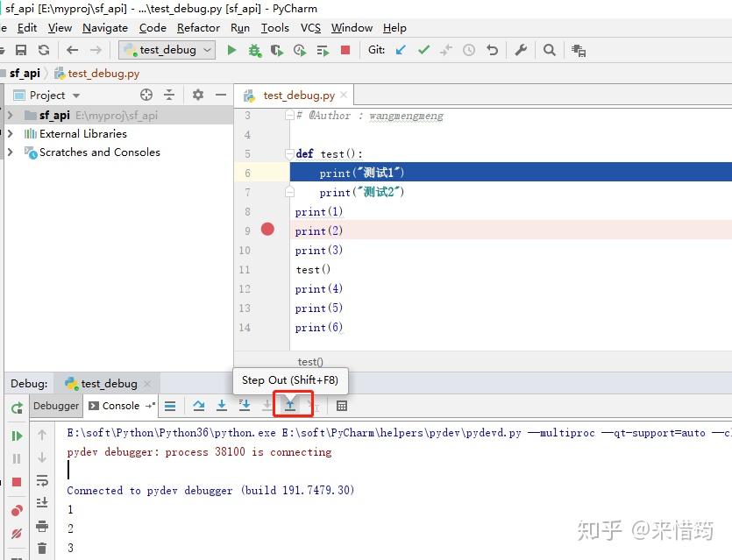Collapse all in Project panel
The height and width of the screenshot is (560, 732).
[169, 95]
